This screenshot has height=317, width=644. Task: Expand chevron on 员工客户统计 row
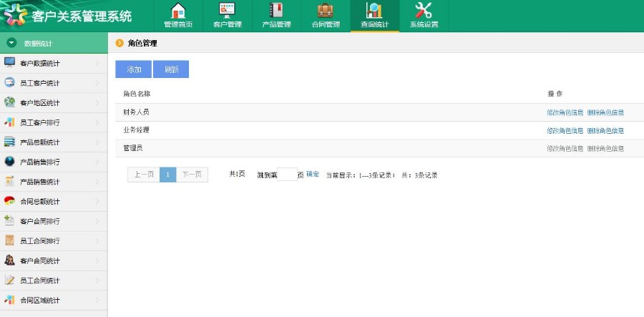97,83
